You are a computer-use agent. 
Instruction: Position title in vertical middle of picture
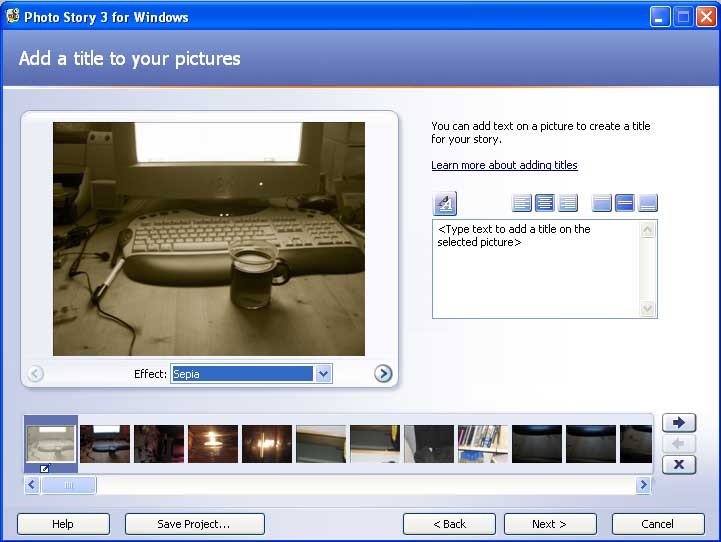click(625, 204)
